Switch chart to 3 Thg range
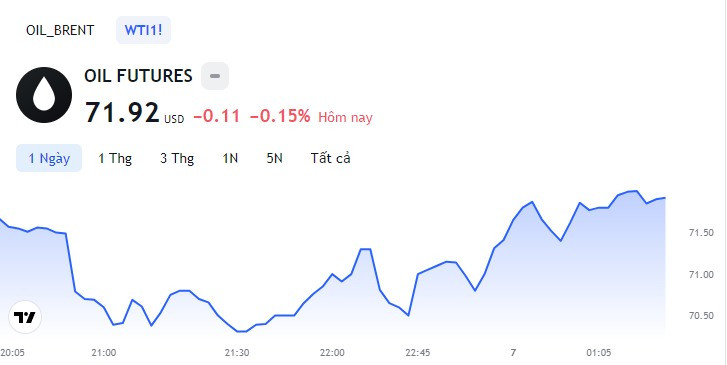Screen dimensions: 727x365 (x=177, y=158)
